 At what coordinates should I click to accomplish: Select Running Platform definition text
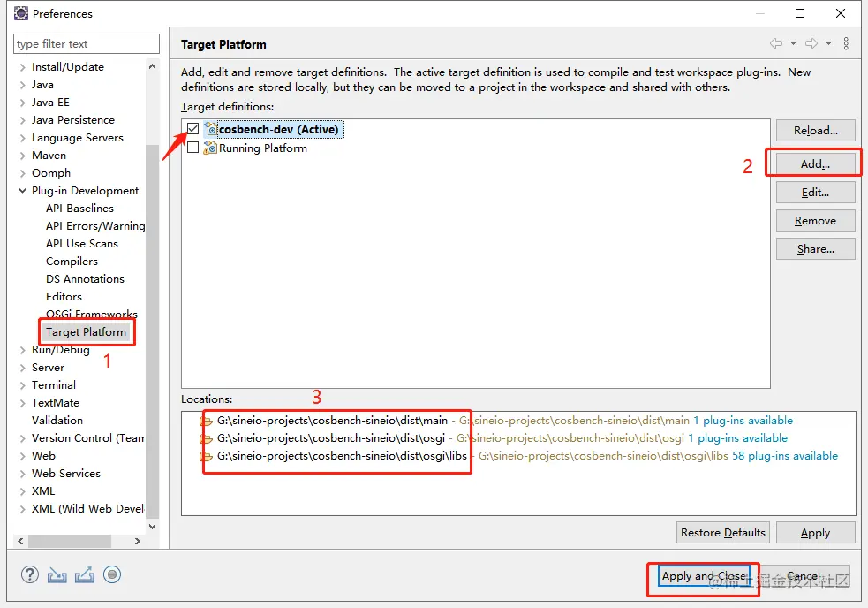263,148
